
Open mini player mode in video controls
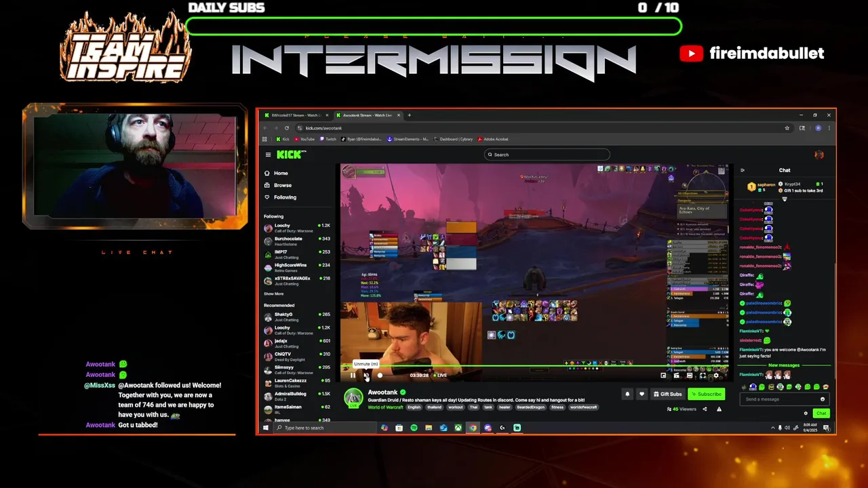(663, 375)
